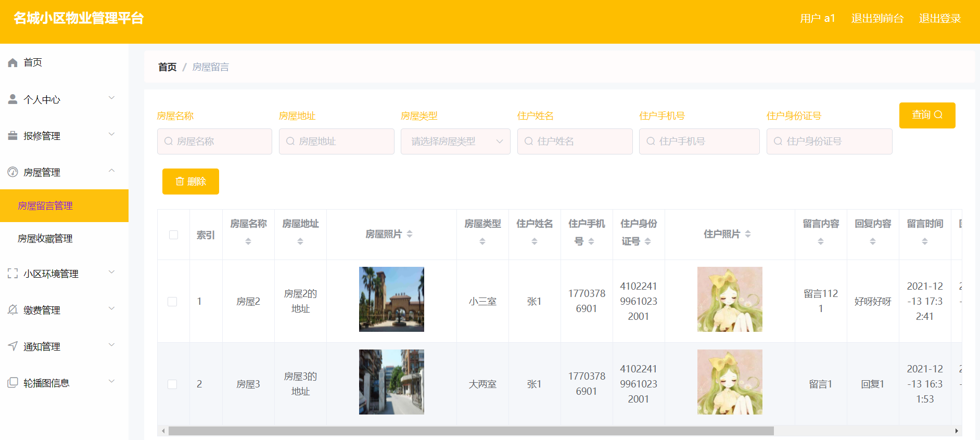Select 房屋留言管理 submenu item

64,206
